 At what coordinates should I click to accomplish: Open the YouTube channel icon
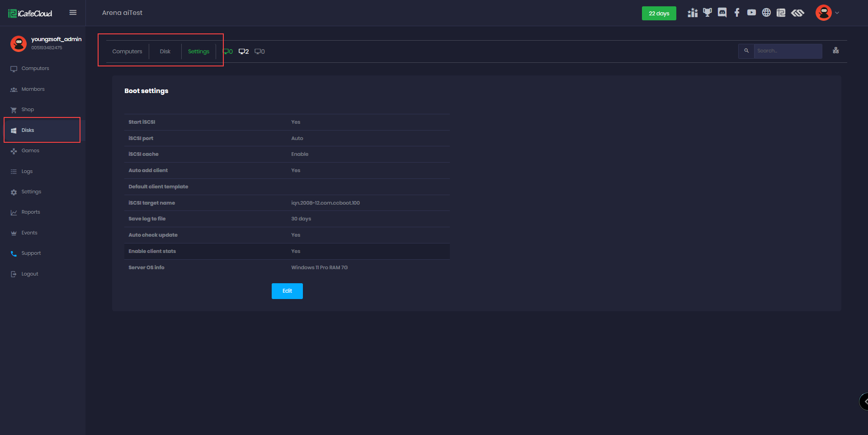[x=752, y=13]
